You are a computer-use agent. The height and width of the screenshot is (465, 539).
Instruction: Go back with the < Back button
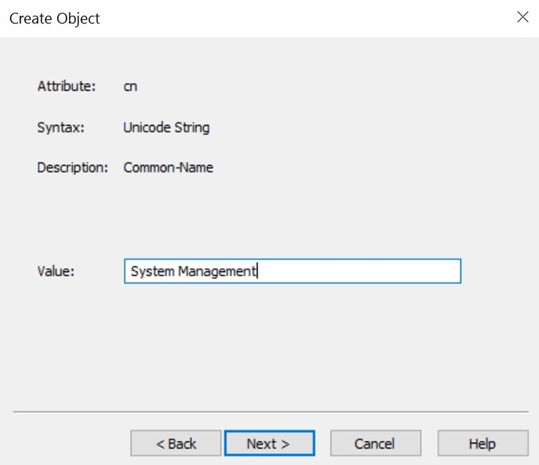pos(176,443)
